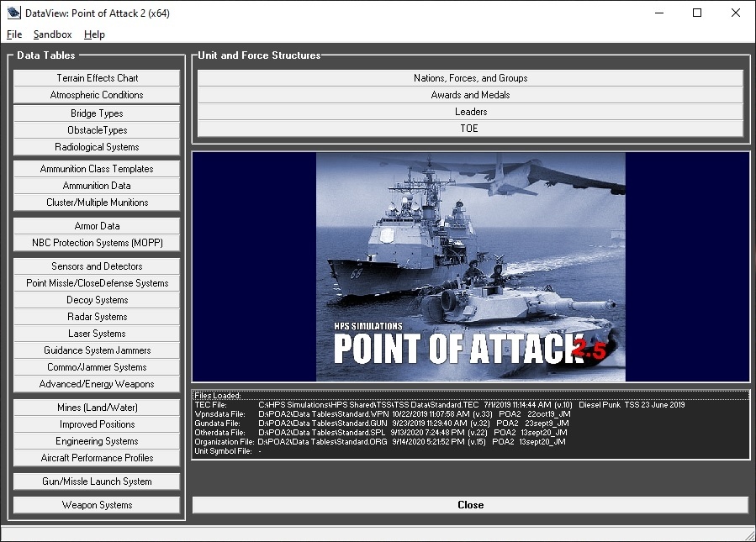Open Laser Systems table
The image size is (756, 542).
97,334
